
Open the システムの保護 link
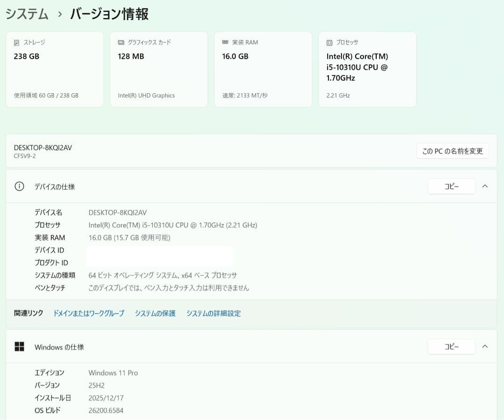(155, 313)
